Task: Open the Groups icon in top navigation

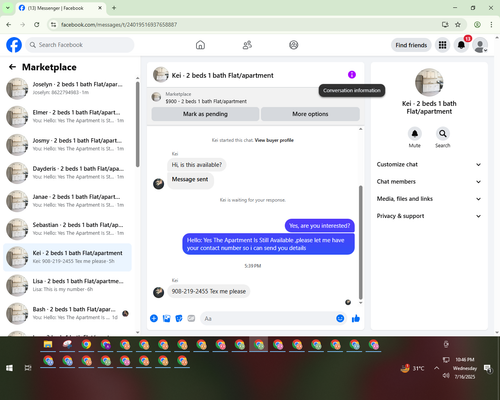Action: [x=294, y=45]
